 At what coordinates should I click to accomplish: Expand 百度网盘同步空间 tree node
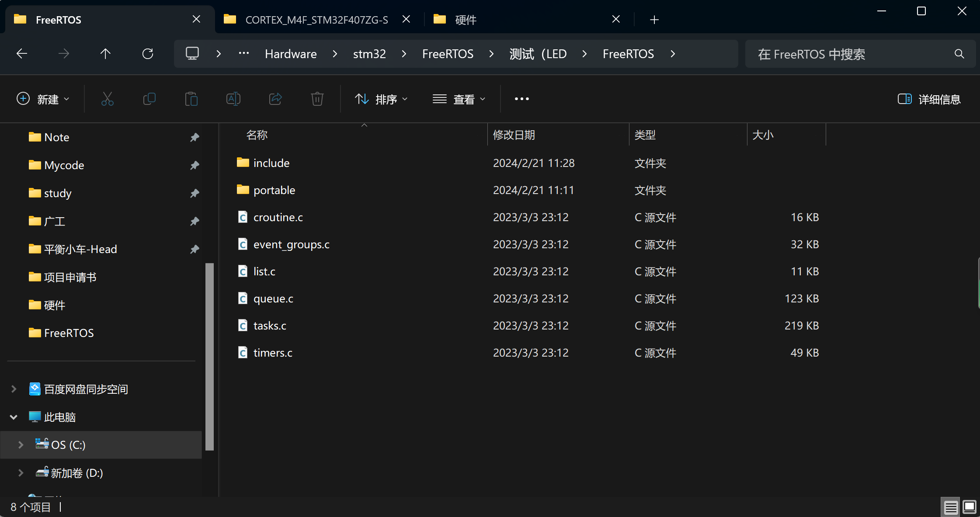[x=14, y=389]
